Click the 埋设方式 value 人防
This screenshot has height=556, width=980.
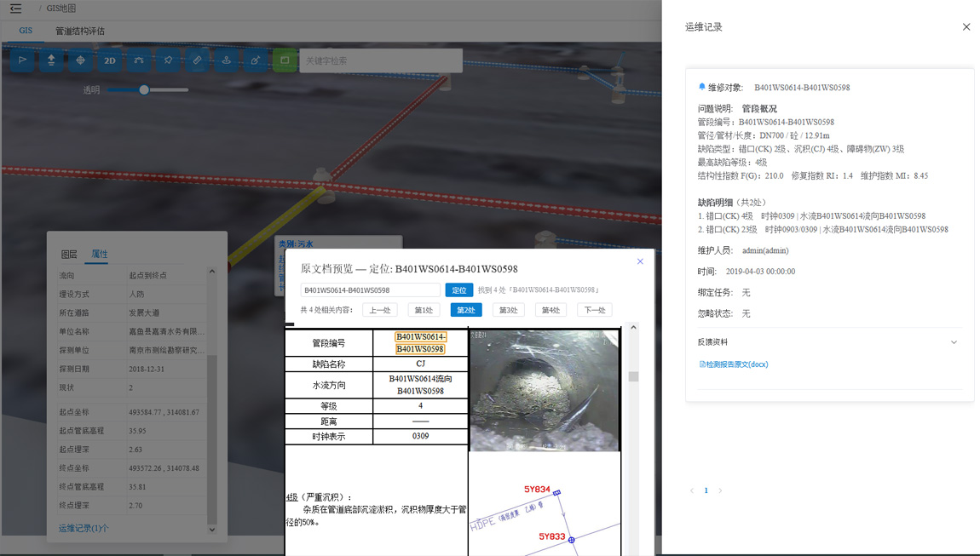click(x=136, y=295)
